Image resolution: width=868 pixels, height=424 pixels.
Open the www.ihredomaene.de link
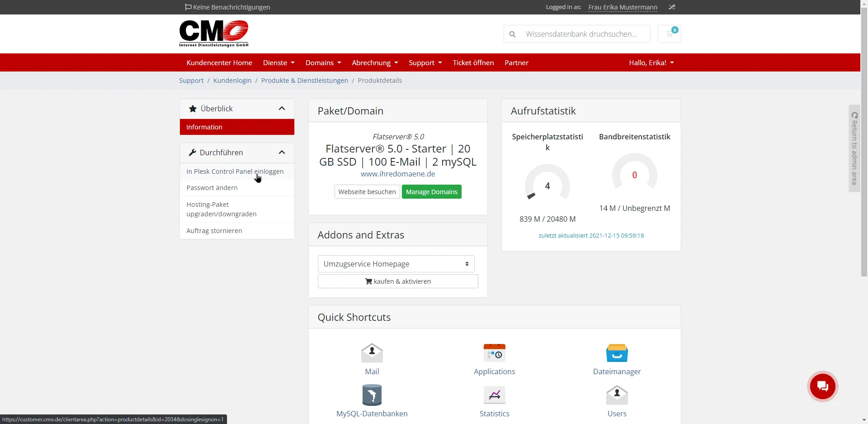(x=398, y=174)
